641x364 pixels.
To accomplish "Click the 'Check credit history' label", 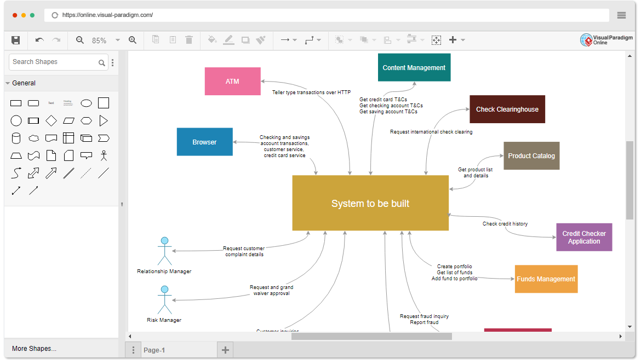I will [505, 224].
